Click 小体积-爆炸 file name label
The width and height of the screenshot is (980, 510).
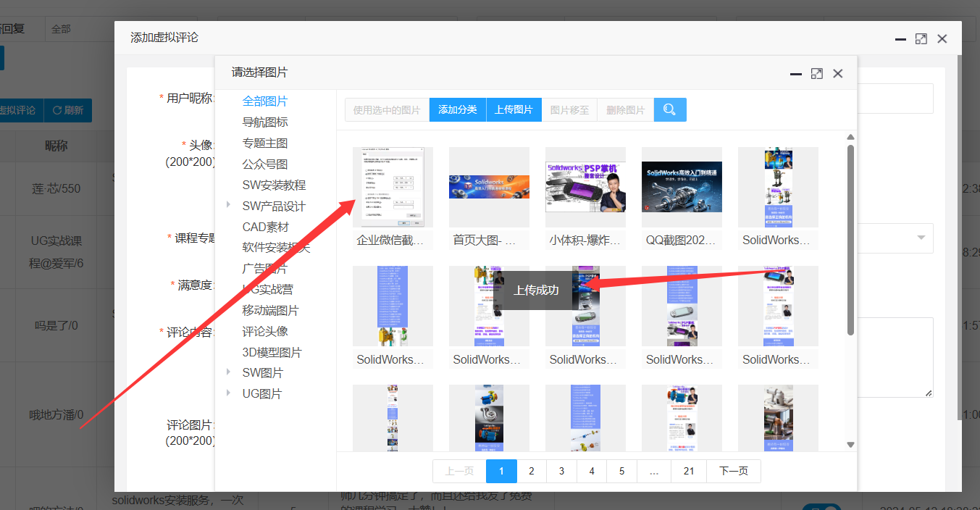coord(585,240)
